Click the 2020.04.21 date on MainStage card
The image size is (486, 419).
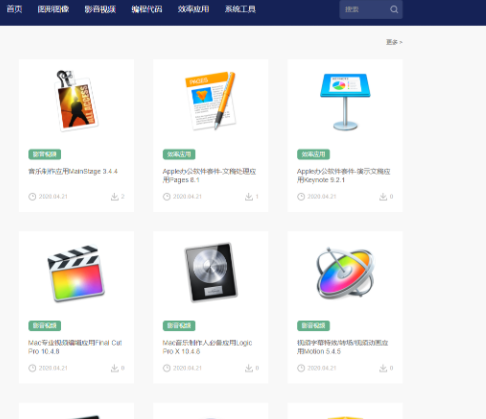pyautogui.click(x=53, y=197)
